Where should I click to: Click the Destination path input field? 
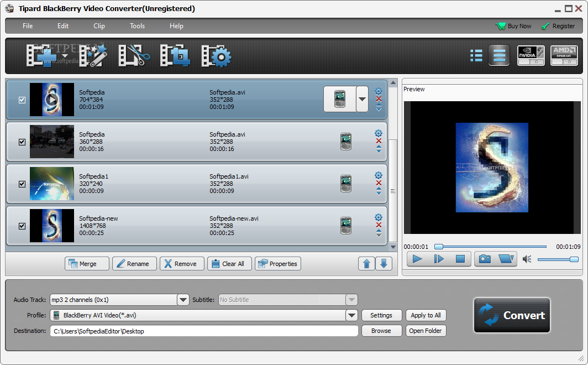[x=204, y=331]
